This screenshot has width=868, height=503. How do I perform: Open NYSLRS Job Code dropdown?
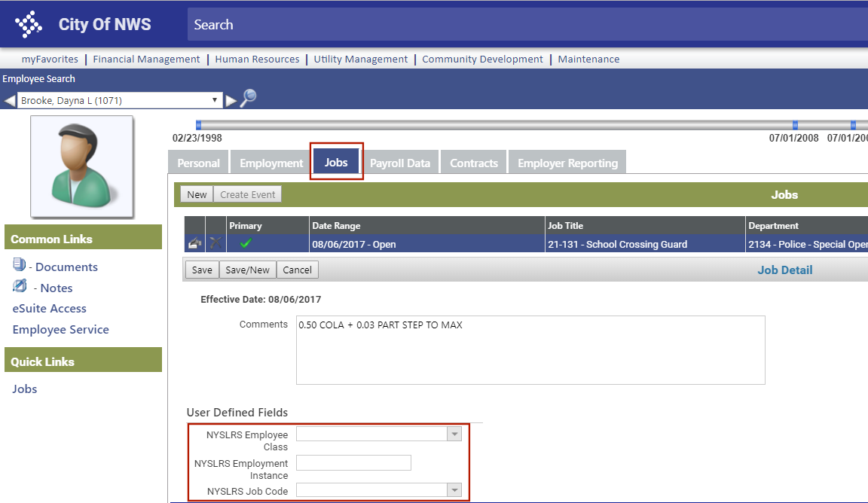(x=454, y=491)
